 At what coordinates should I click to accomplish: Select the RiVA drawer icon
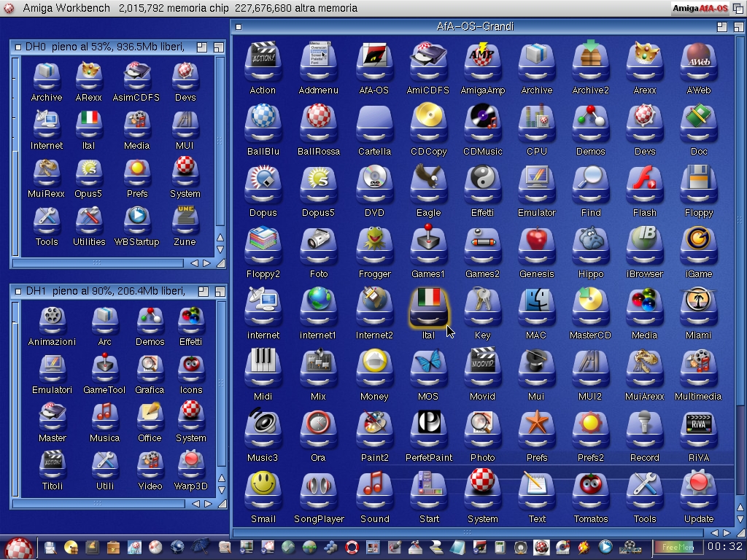[x=698, y=430]
